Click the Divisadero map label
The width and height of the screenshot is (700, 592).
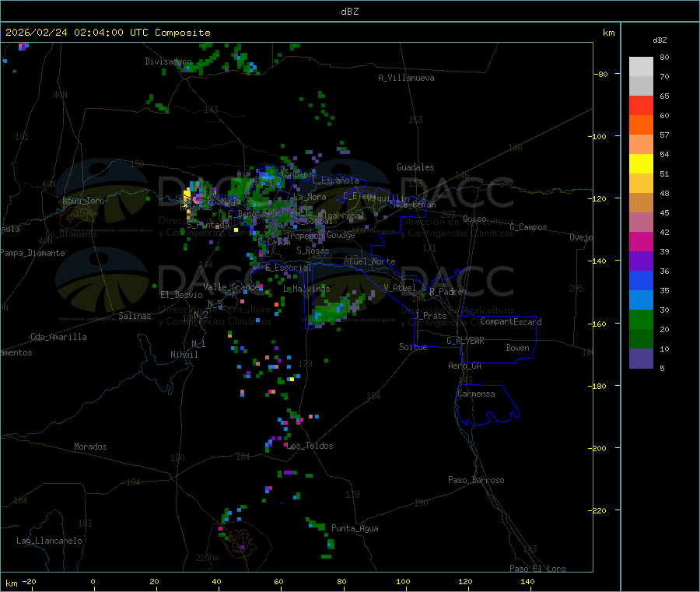click(x=168, y=61)
